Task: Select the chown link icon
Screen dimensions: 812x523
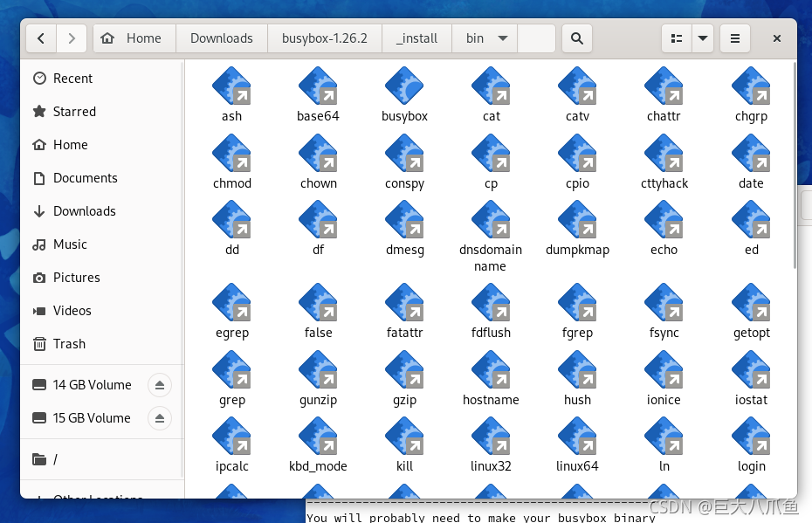Action: point(318,154)
